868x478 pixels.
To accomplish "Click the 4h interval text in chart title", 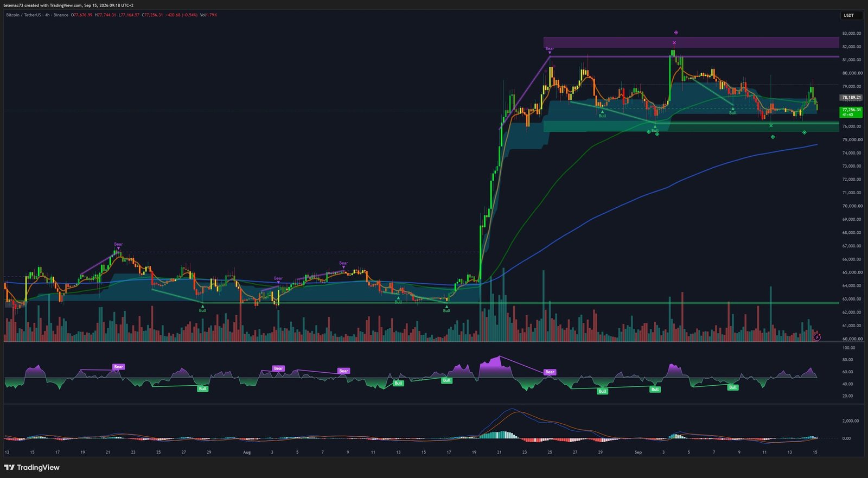I will pos(48,15).
